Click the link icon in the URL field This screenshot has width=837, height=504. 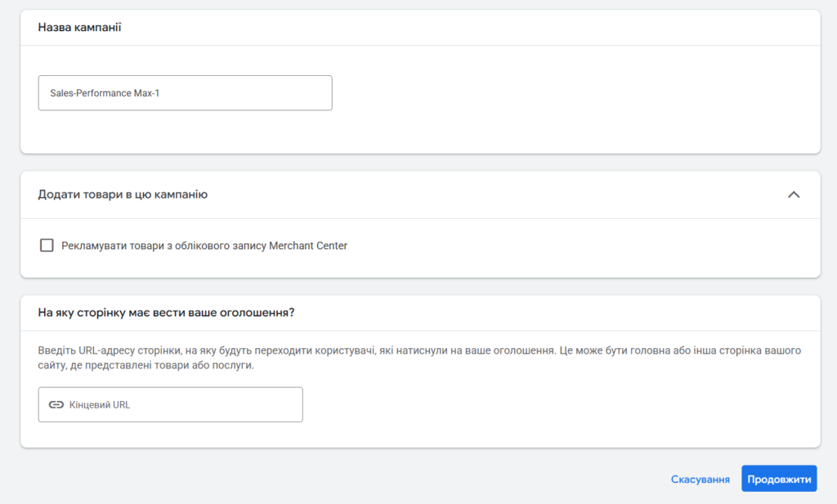[x=56, y=405]
